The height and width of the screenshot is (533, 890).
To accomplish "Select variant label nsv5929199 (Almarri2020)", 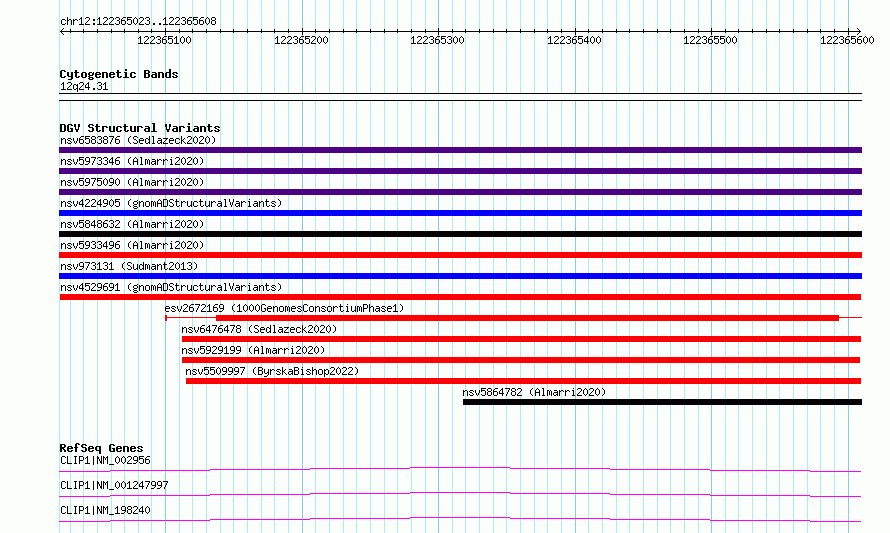I will pyautogui.click(x=253, y=350).
